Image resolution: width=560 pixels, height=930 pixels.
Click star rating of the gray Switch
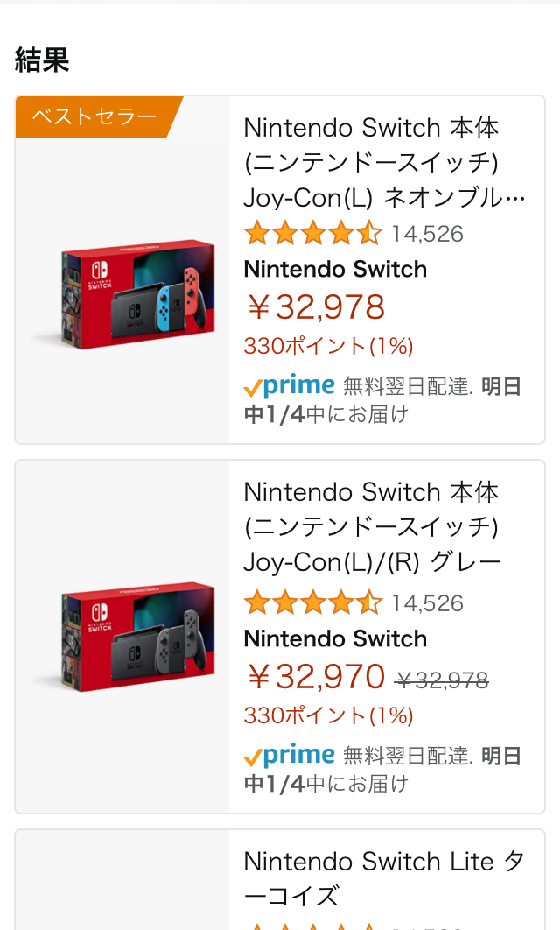(x=313, y=603)
